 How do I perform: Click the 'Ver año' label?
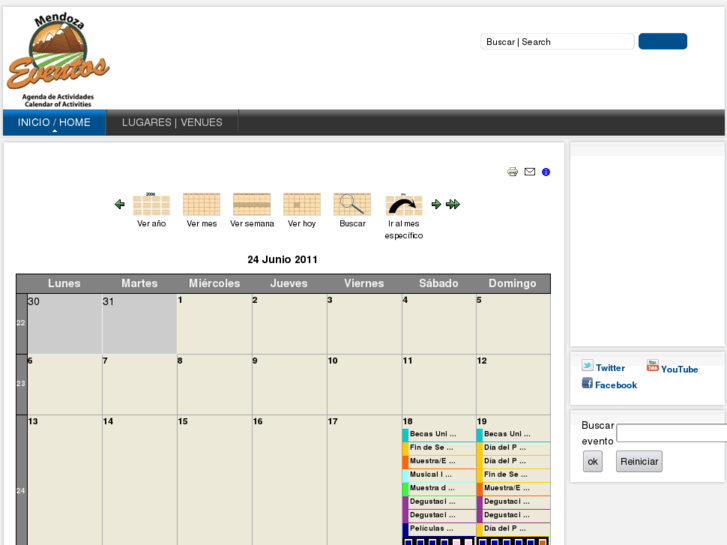pyautogui.click(x=151, y=224)
